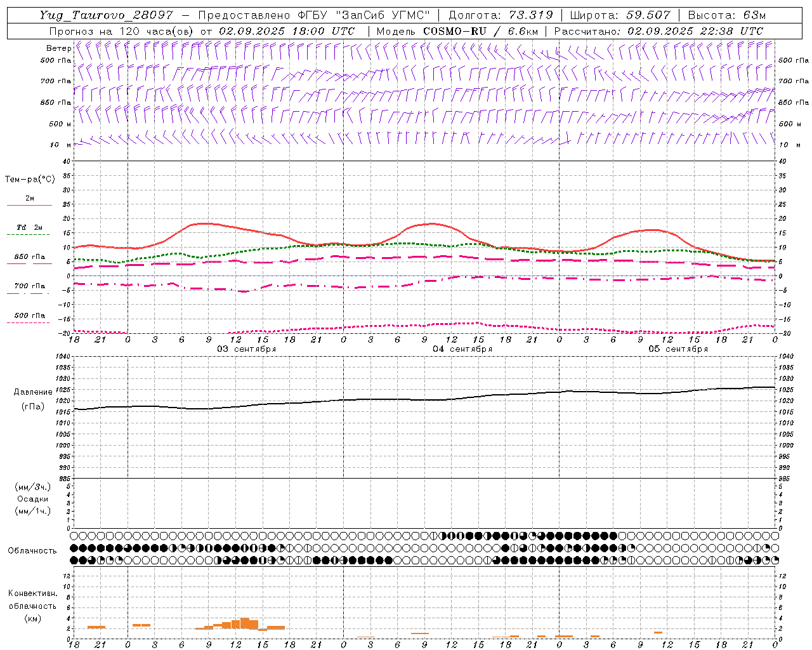This screenshot has width=812, height=650.
Task: Click the Облачность panel label
Action: 32,550
